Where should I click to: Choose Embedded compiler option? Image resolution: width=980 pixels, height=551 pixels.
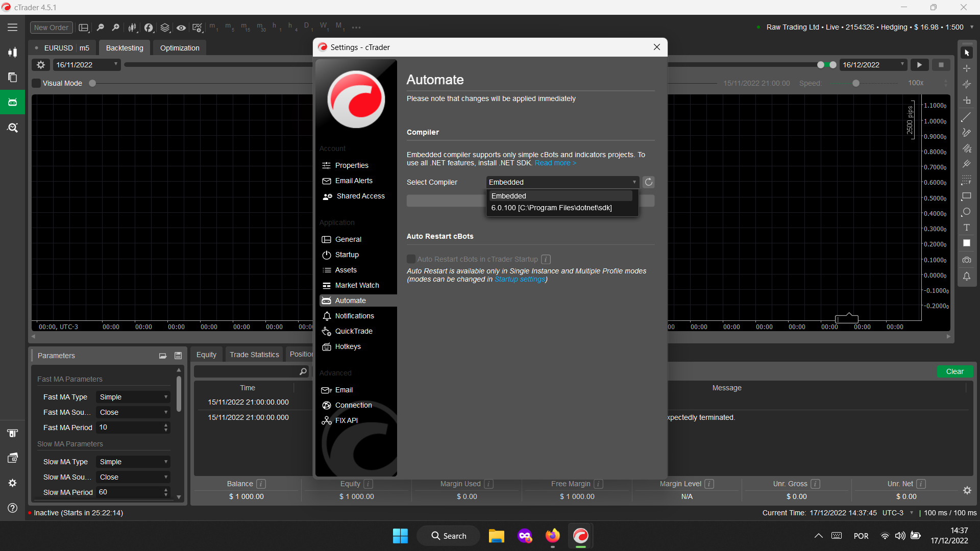(561, 196)
